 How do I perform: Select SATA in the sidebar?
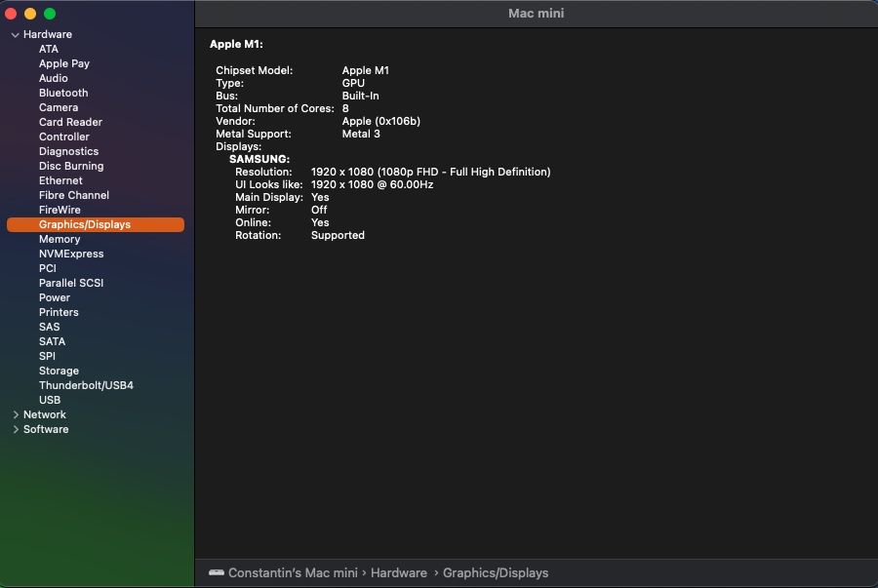pos(52,341)
